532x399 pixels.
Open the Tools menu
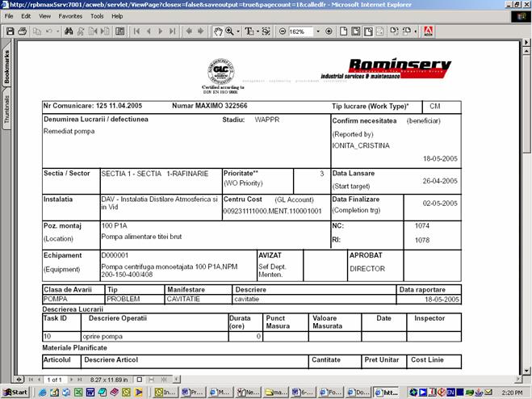(x=97, y=16)
